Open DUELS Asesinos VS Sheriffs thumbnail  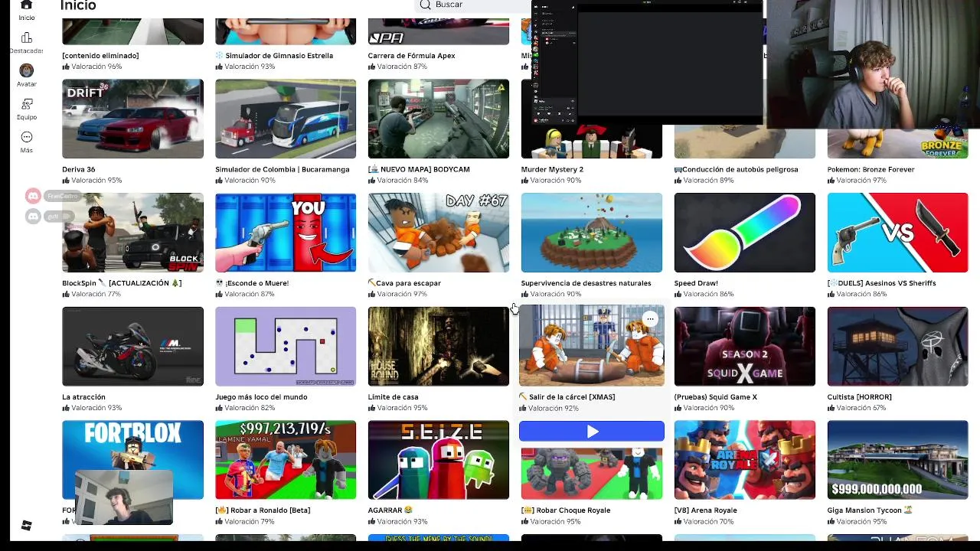click(x=898, y=233)
